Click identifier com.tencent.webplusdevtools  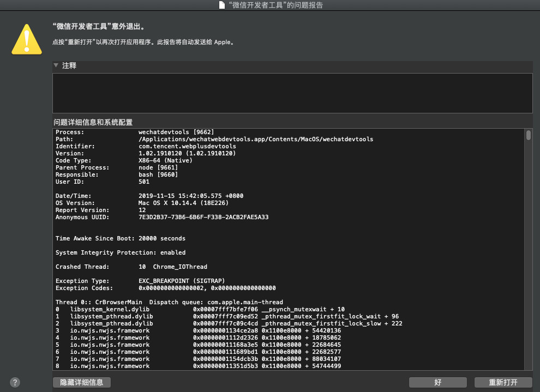(x=187, y=146)
